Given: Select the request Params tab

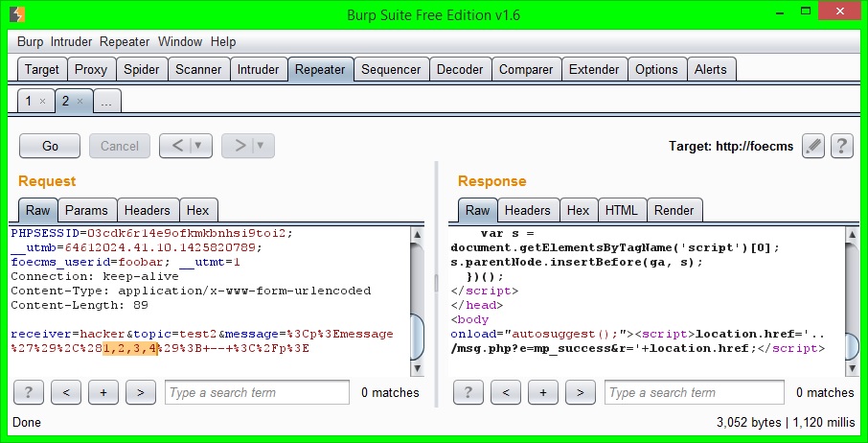Looking at the screenshot, I should coord(87,210).
